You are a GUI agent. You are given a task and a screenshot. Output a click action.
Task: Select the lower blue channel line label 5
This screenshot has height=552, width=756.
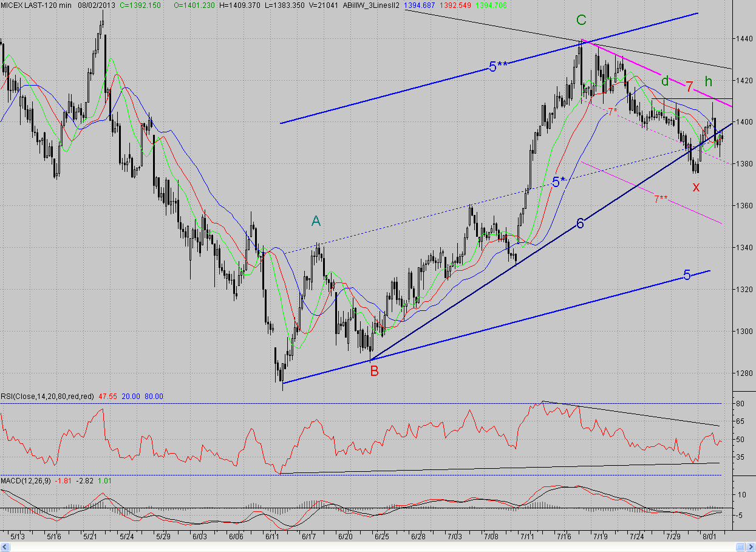tap(687, 275)
